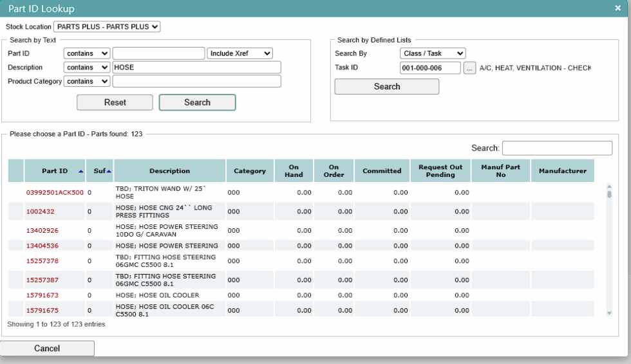Sort by Suf column header
This screenshot has height=364, width=631.
click(100, 171)
